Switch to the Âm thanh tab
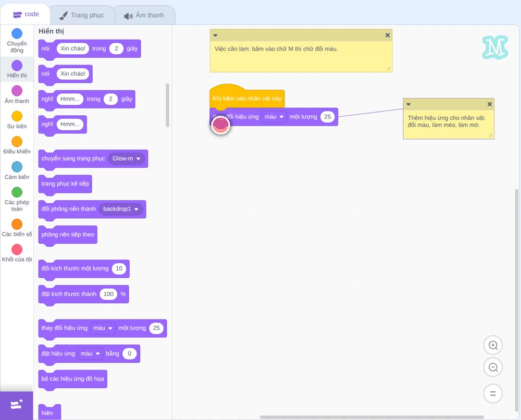 [x=144, y=15]
